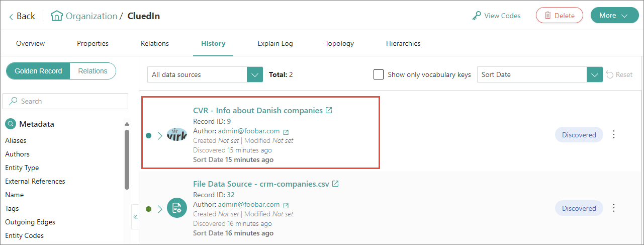Image resolution: width=644 pixels, height=245 pixels.
Task: Click the View Codes key icon
Action: [x=477, y=16]
